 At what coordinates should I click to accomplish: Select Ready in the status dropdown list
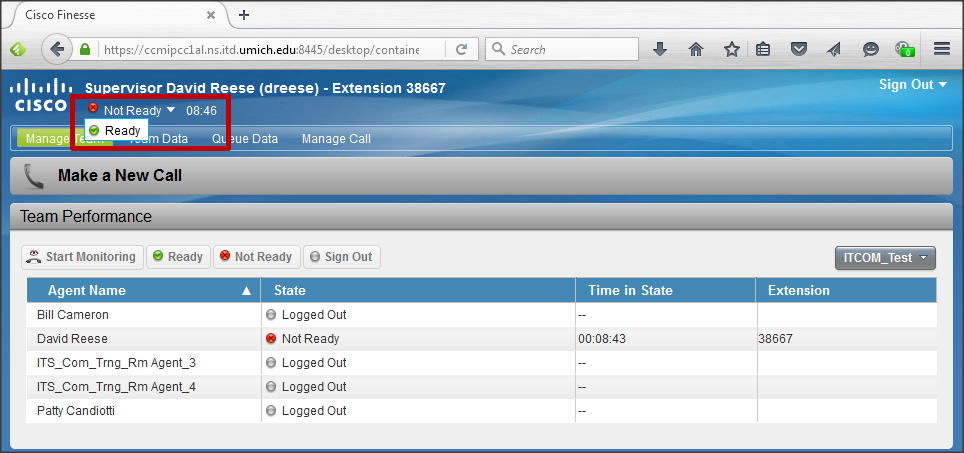[x=116, y=130]
